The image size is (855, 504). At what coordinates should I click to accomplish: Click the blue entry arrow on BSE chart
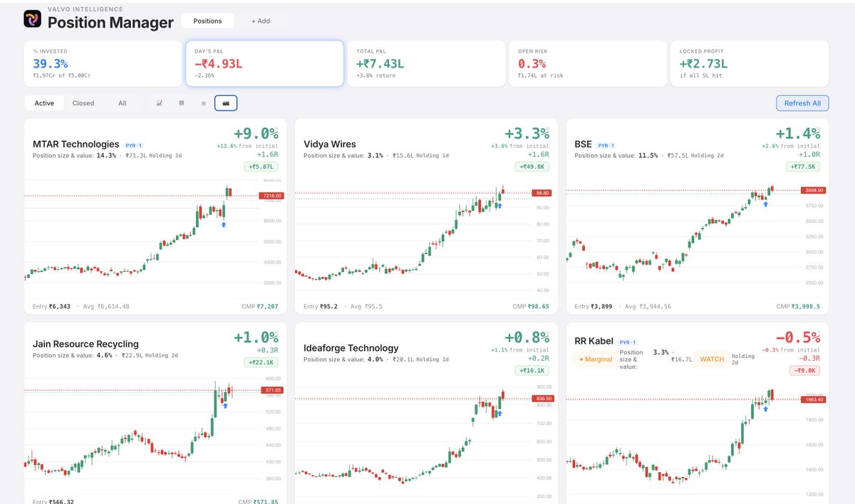point(765,204)
